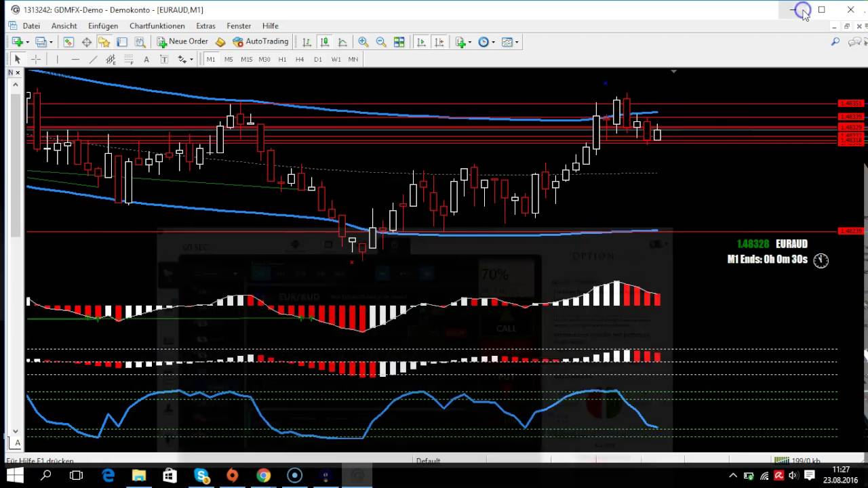Image resolution: width=868 pixels, height=488 pixels.
Task: Open Skype from the Windows taskbar
Action: [x=201, y=475]
